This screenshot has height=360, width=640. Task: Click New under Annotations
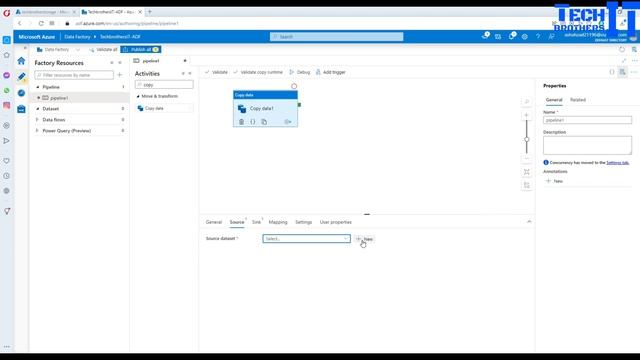click(554, 181)
